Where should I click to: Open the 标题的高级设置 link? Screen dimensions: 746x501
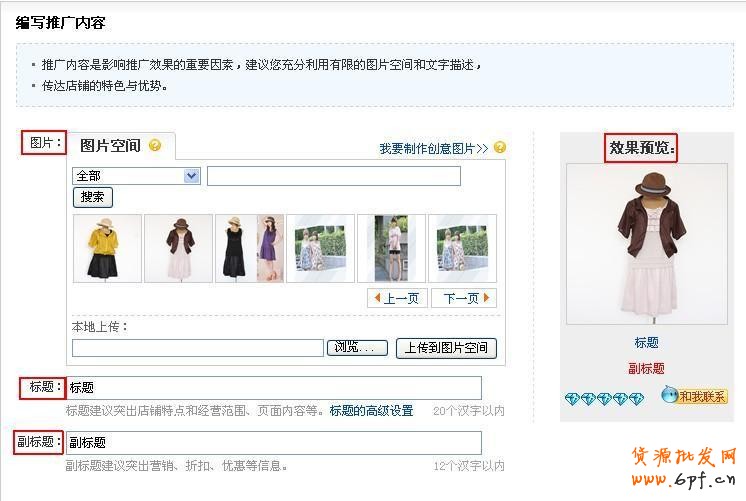(371, 410)
